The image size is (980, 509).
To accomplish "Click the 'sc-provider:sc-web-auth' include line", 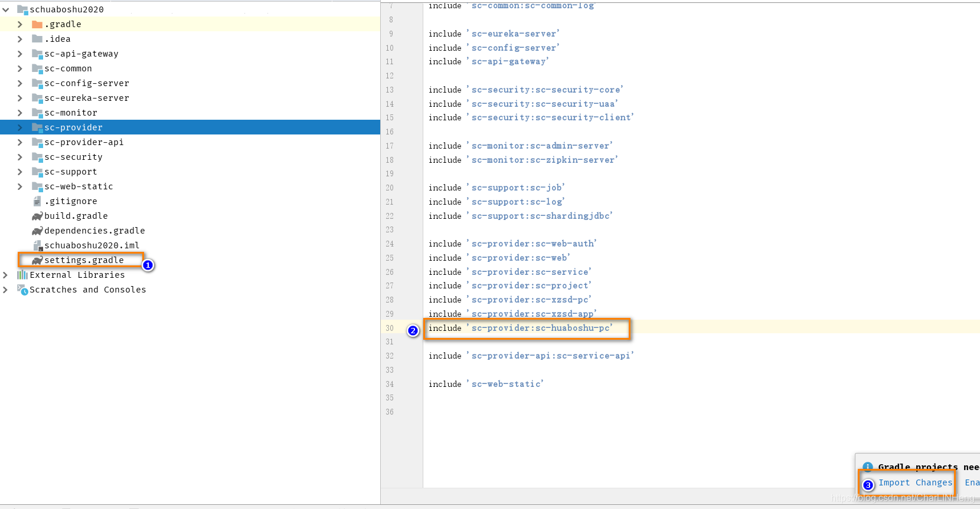I will coord(513,244).
